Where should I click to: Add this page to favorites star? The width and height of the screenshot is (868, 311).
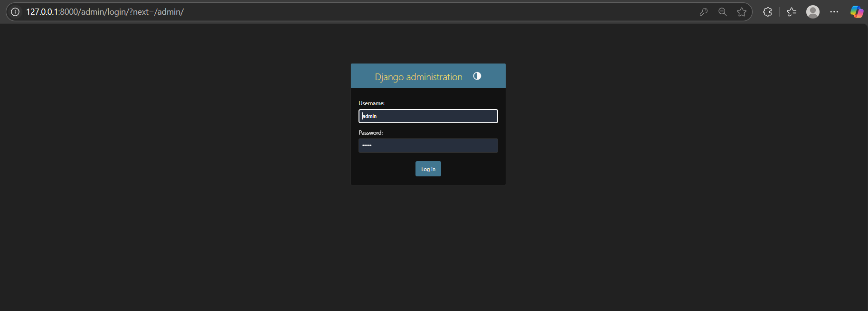coord(742,12)
